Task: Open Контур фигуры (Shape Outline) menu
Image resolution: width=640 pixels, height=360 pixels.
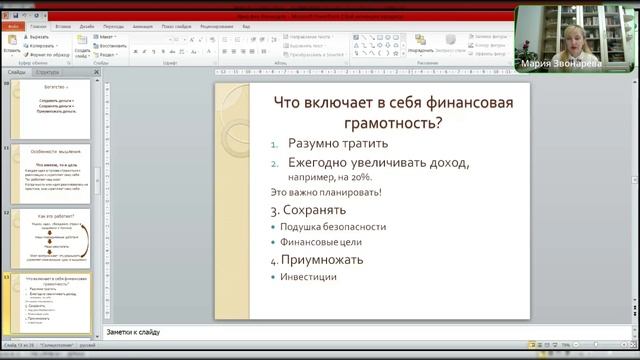Action: (487, 45)
